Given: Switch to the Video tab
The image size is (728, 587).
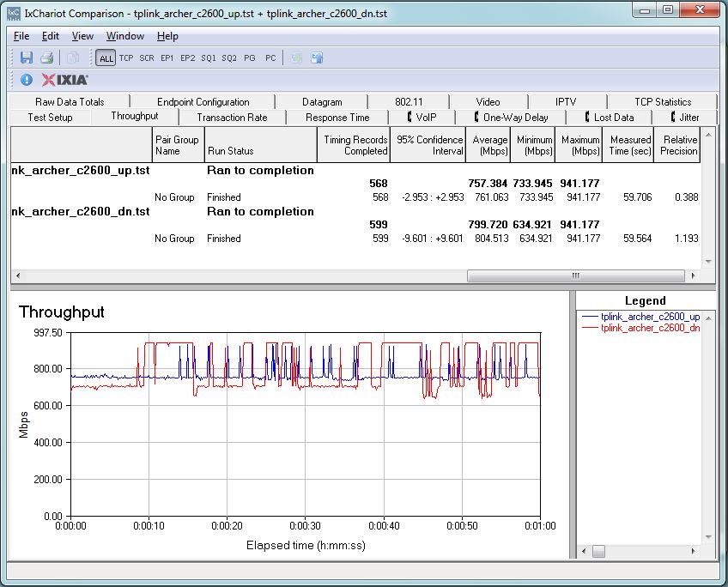Looking at the screenshot, I should (x=488, y=101).
